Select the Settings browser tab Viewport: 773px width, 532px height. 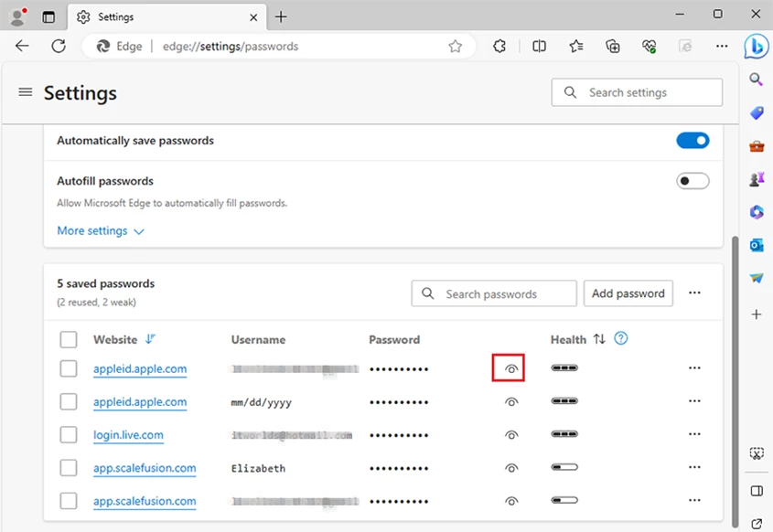pyautogui.click(x=166, y=17)
